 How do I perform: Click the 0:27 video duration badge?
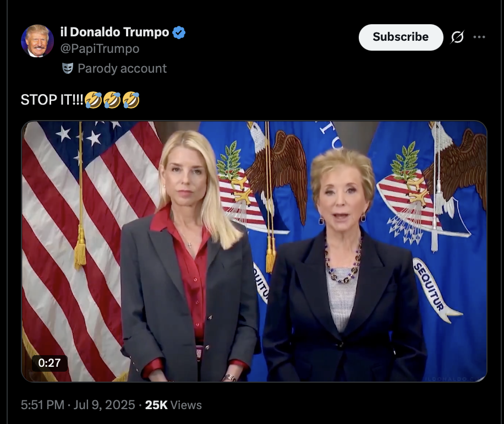click(x=50, y=363)
